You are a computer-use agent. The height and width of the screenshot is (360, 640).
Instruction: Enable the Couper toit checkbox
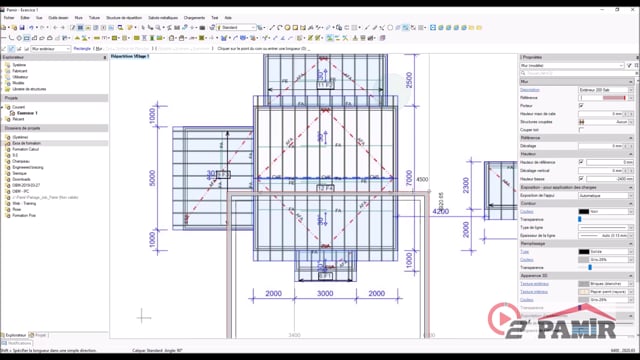[581, 130]
